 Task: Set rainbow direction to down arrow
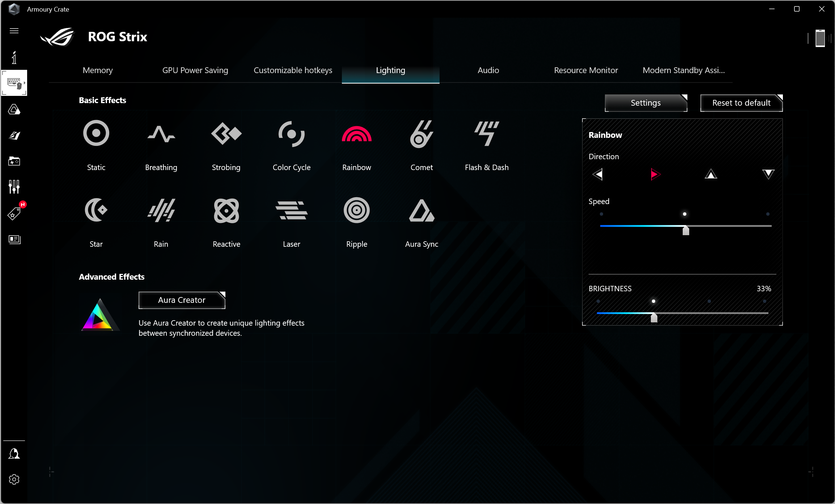(x=768, y=174)
